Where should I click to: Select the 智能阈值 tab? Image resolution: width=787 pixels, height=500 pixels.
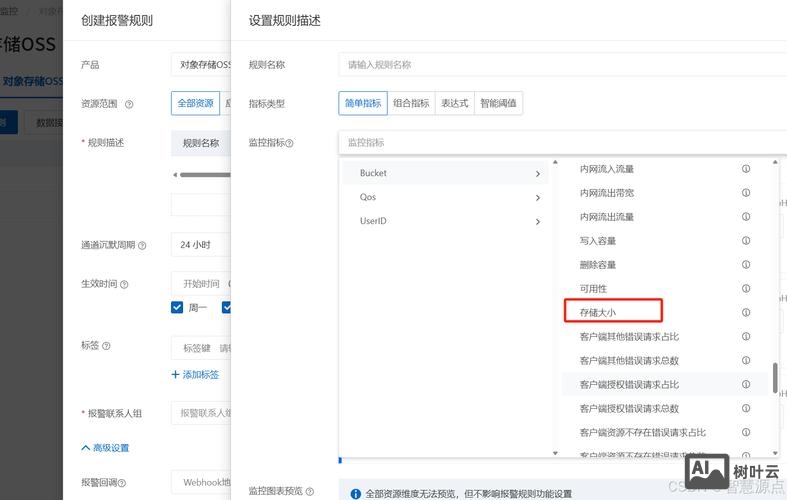[498, 103]
